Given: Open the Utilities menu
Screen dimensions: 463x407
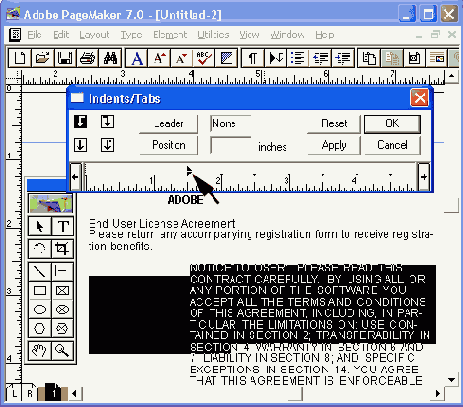Looking at the screenshot, I should tap(213, 35).
